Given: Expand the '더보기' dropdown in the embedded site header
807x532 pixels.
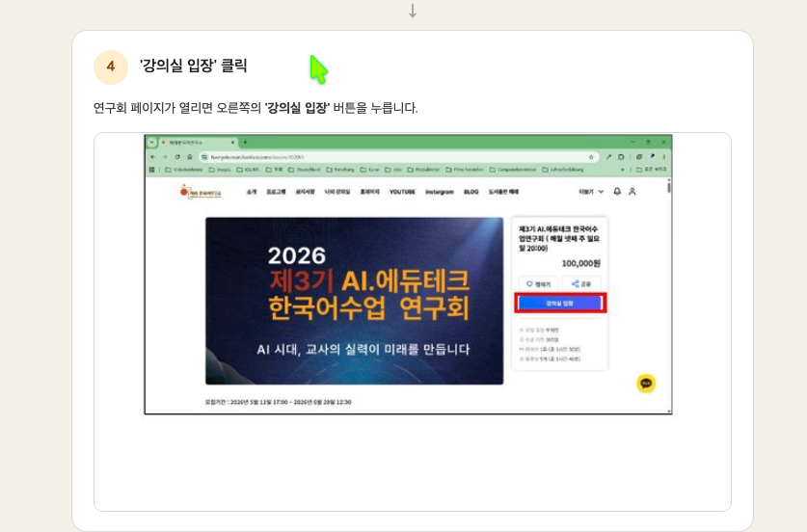Looking at the screenshot, I should 591,192.
